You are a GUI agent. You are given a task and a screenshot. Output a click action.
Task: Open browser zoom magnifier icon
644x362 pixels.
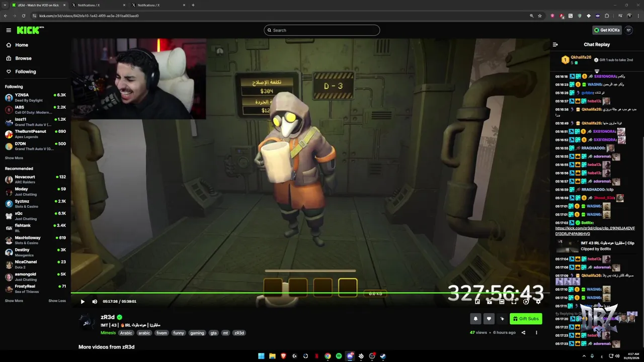(x=531, y=16)
